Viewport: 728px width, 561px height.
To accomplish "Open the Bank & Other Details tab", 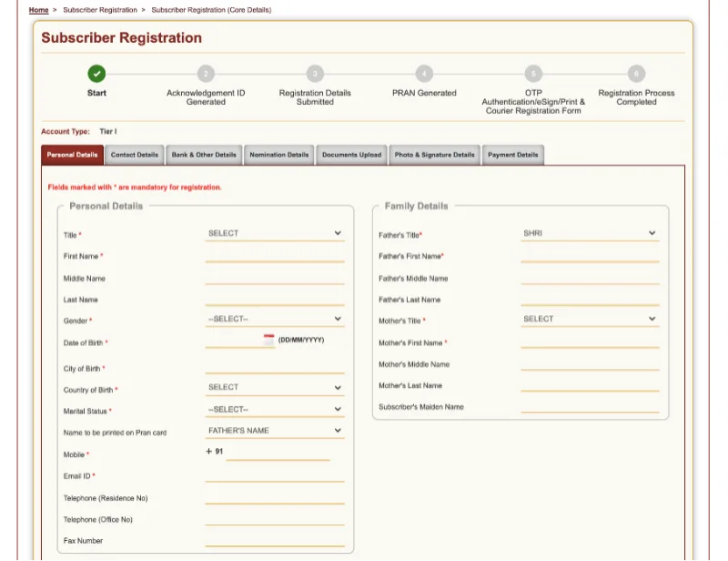I will click(x=204, y=155).
